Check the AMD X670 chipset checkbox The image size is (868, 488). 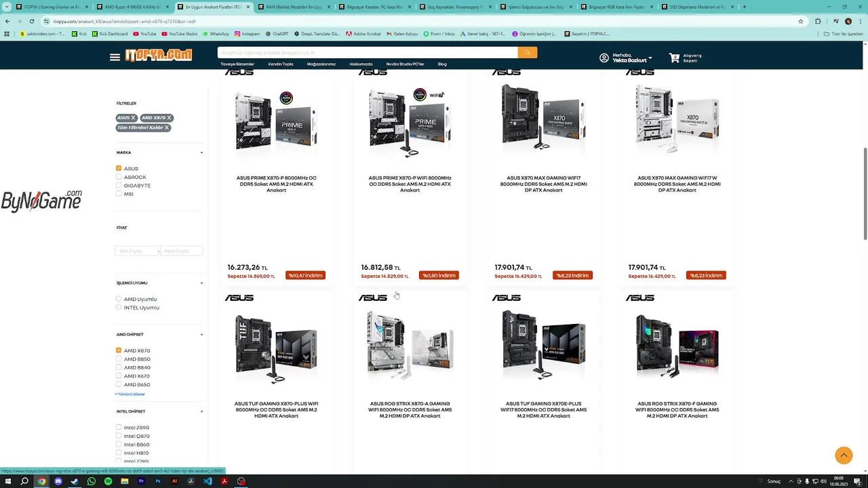(119, 375)
